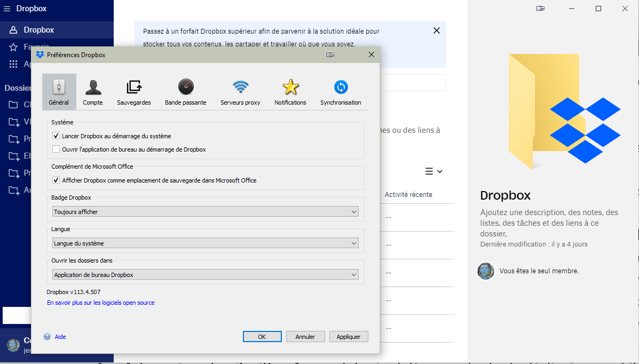Switch to the Compte tab

tap(93, 92)
